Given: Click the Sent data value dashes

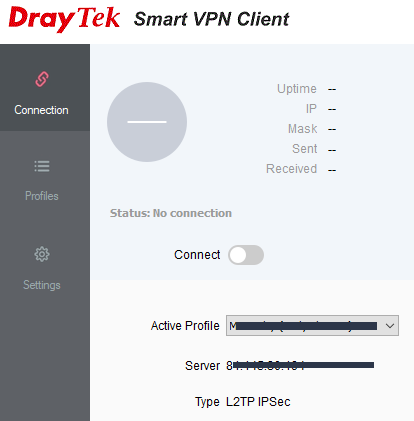Looking at the screenshot, I should [x=332, y=150].
